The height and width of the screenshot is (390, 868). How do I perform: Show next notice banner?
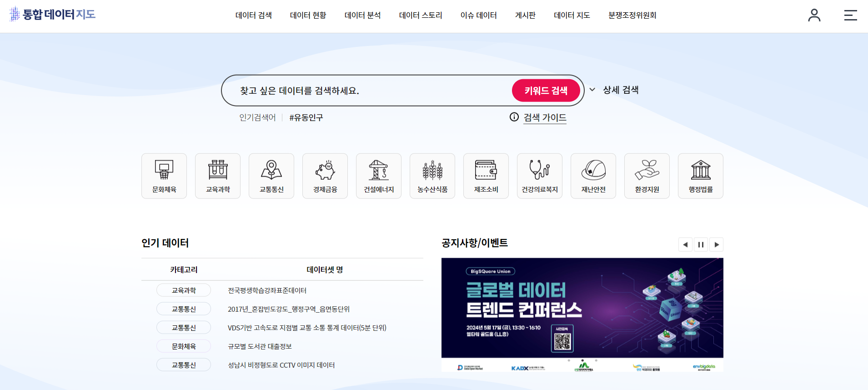pyautogui.click(x=717, y=244)
